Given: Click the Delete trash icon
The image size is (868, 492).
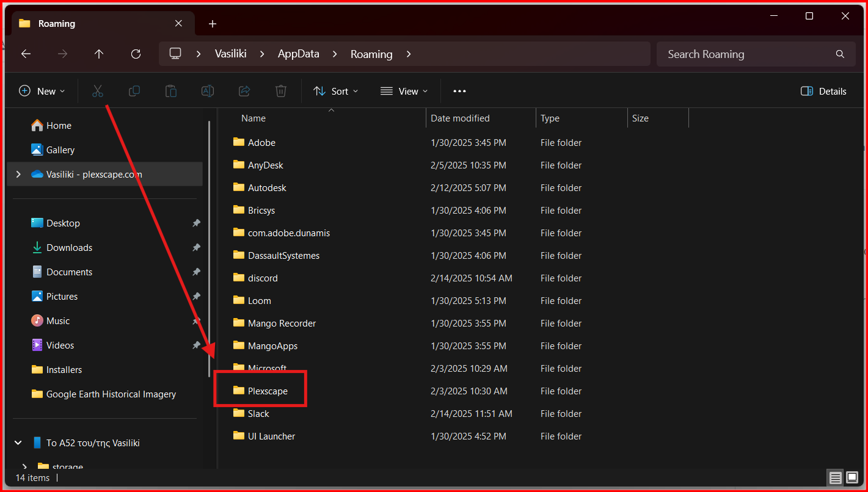Looking at the screenshot, I should click(x=281, y=91).
